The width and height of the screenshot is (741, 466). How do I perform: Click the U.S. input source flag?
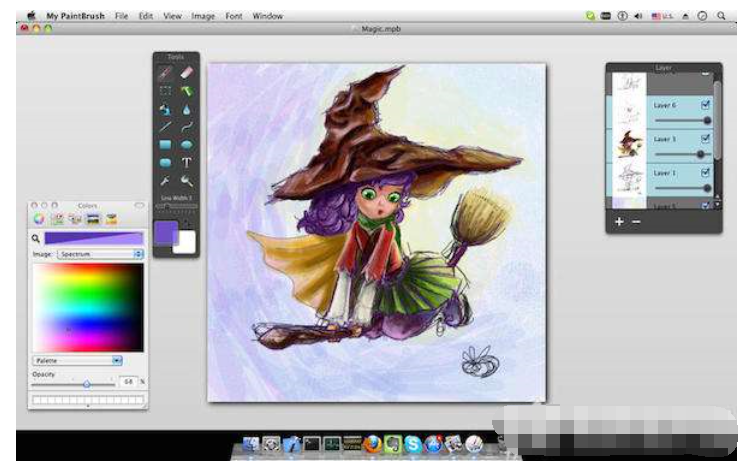coord(656,16)
